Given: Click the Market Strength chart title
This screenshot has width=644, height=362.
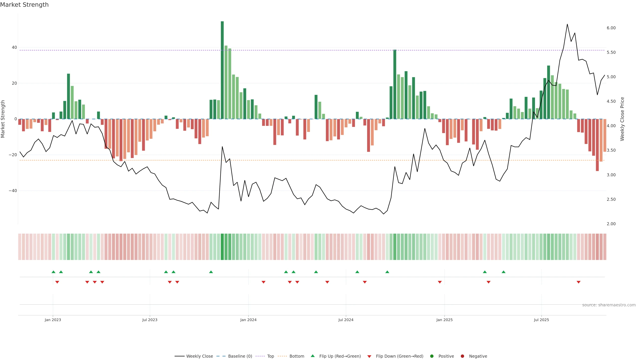Looking at the screenshot, I should tap(24, 5).
